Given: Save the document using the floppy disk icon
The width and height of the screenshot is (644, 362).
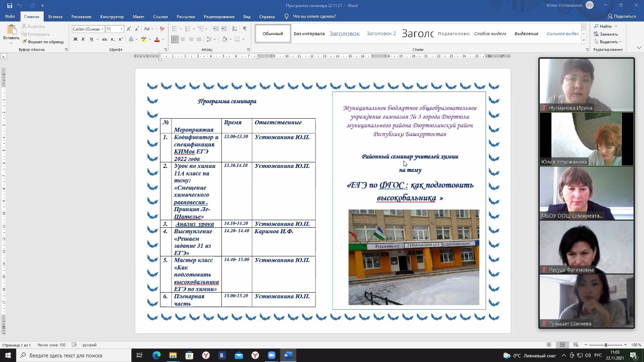Looking at the screenshot, I should 10,6.
